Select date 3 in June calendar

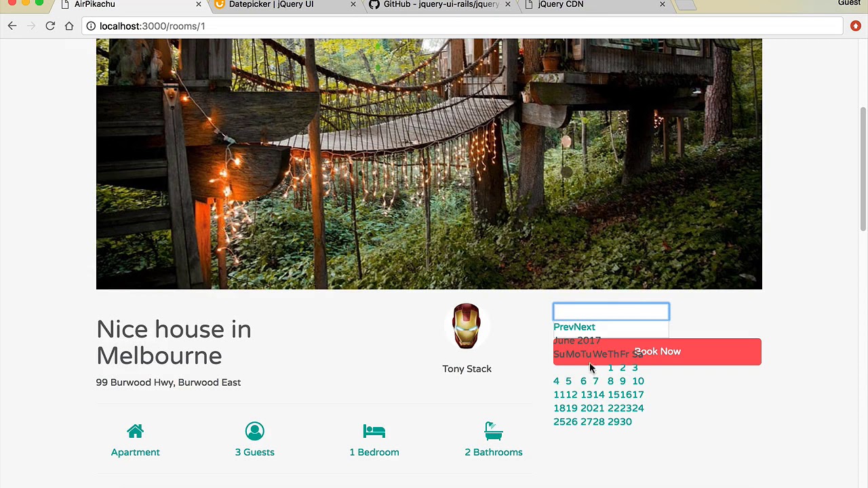point(635,367)
